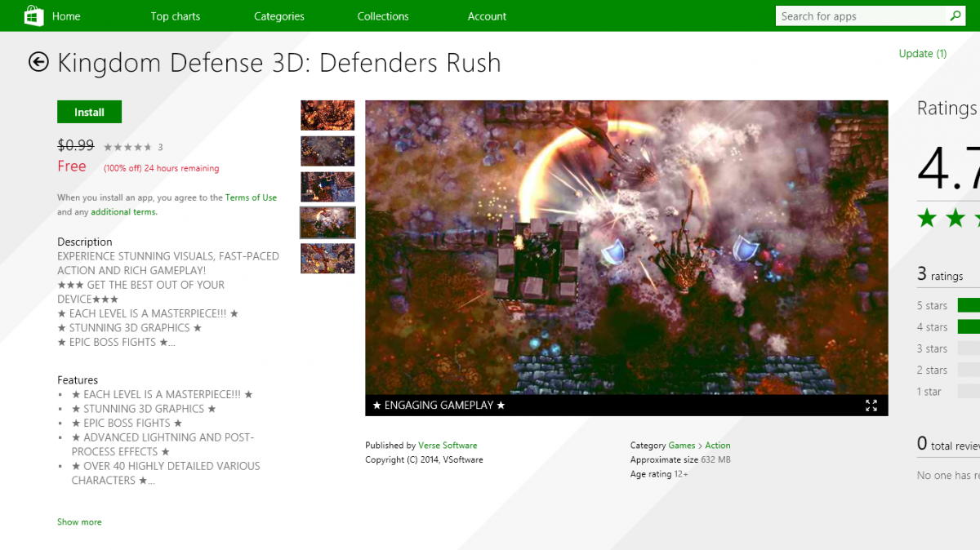Click the red Free price text
The image size is (980, 550).
coord(72,166)
